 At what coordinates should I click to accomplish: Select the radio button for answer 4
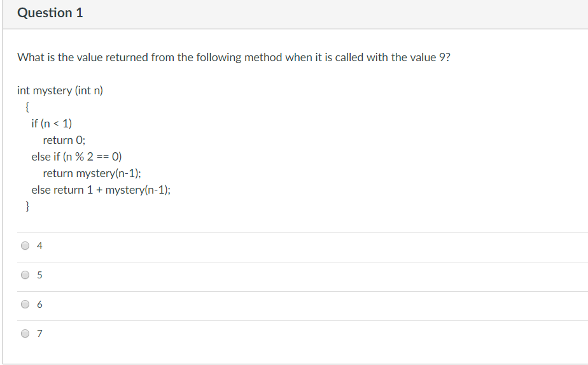(25, 245)
